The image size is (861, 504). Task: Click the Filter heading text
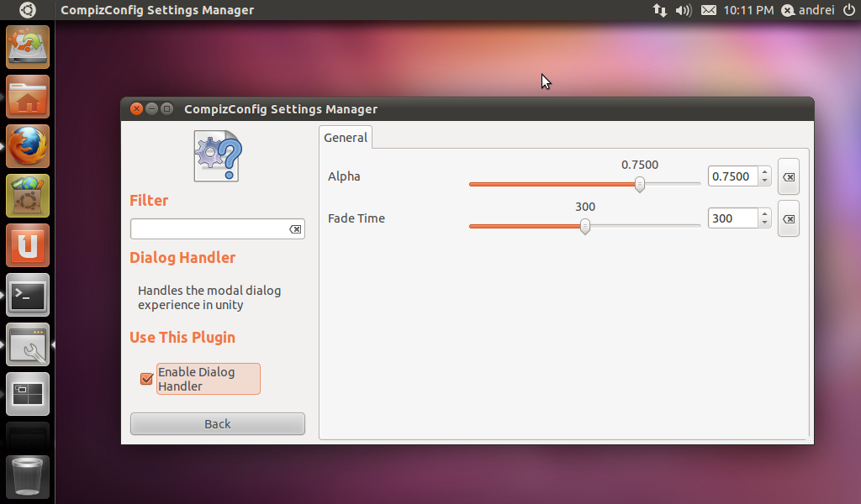pos(149,200)
